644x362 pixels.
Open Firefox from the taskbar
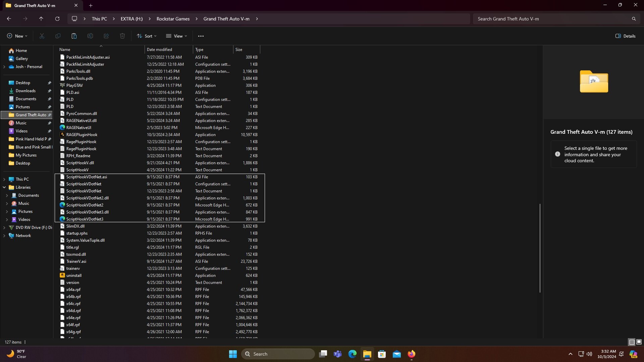412,354
